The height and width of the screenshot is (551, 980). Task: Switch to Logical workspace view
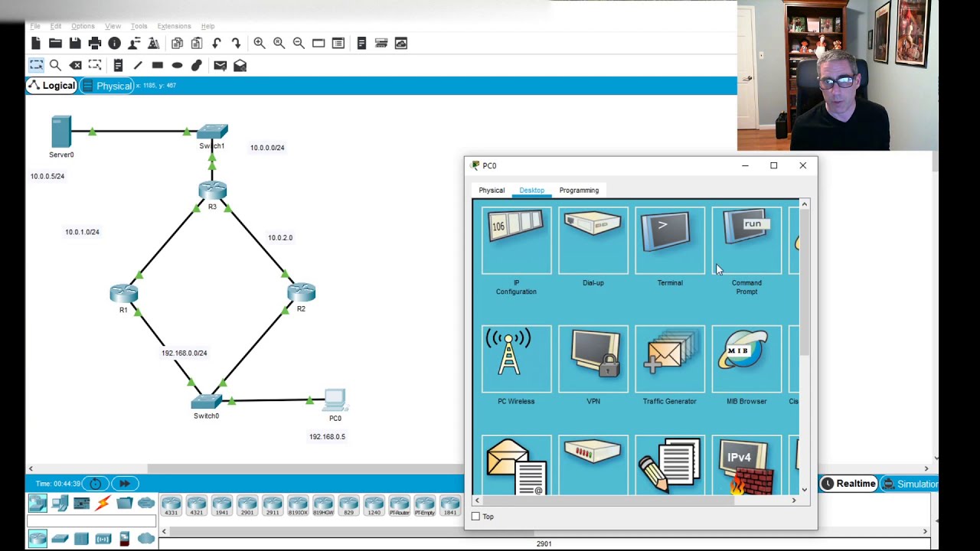tap(51, 86)
